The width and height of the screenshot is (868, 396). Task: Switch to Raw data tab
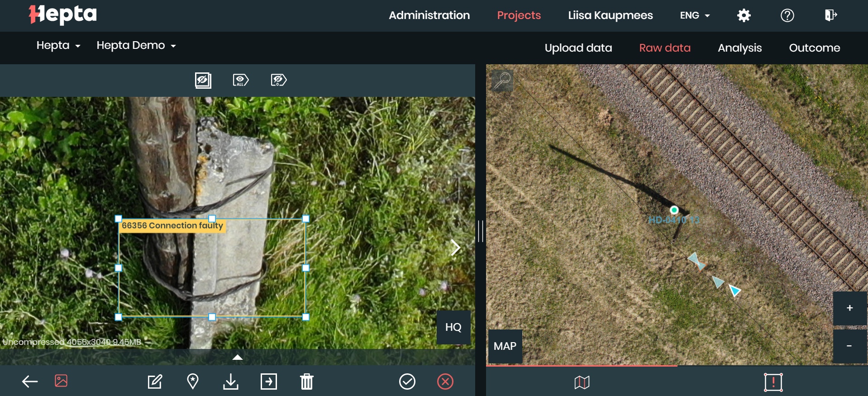pyautogui.click(x=665, y=48)
